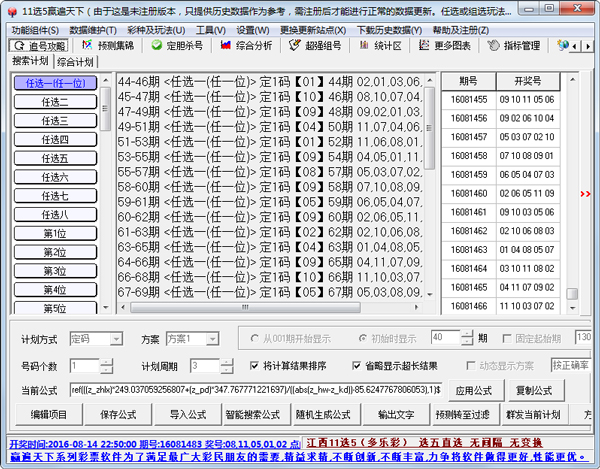Click vertical scrollbar thumb of plan results

pos(430,128)
